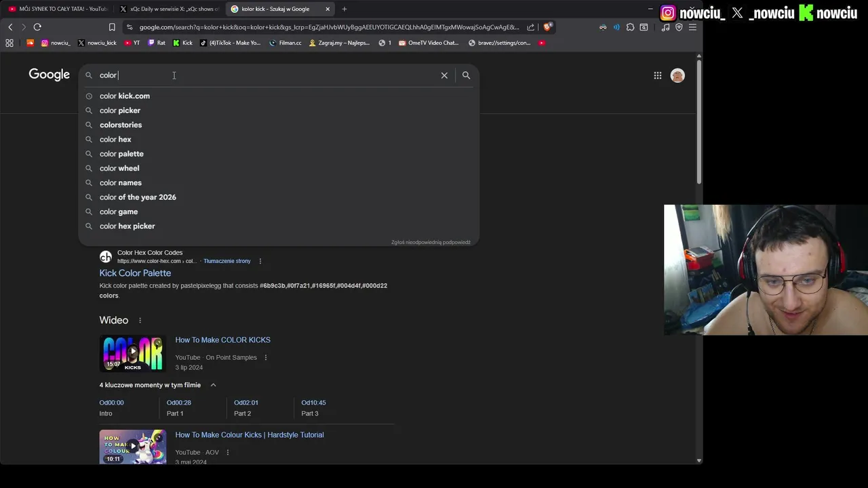Open the Extensions puzzle piece icon
This screenshot has width=868, height=488.
tap(630, 27)
